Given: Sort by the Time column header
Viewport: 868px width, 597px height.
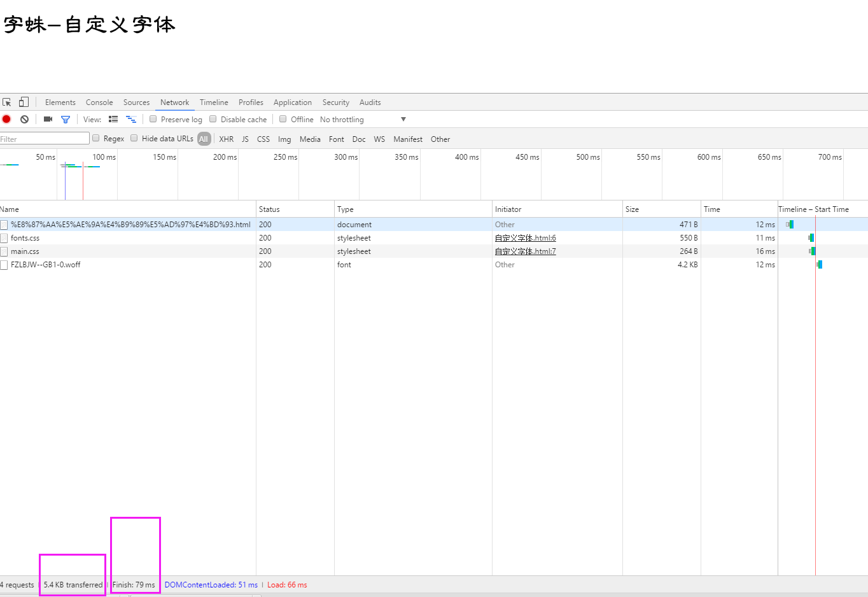Looking at the screenshot, I should click(739, 209).
